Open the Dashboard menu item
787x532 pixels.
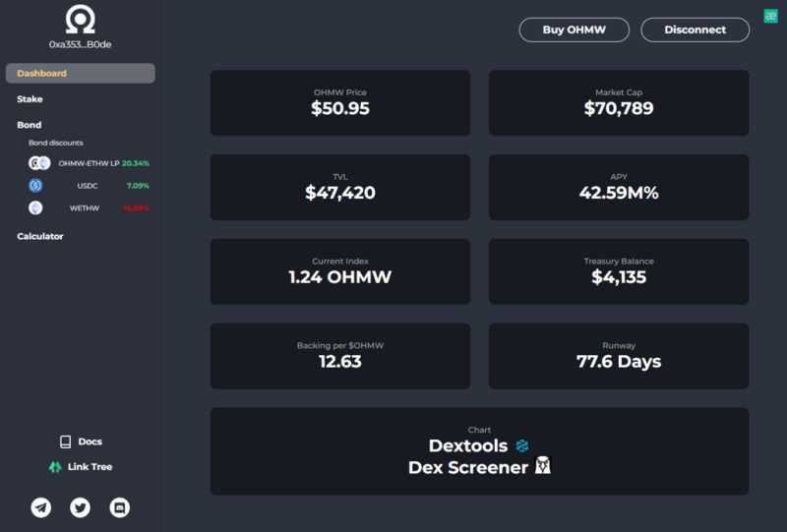coord(81,74)
